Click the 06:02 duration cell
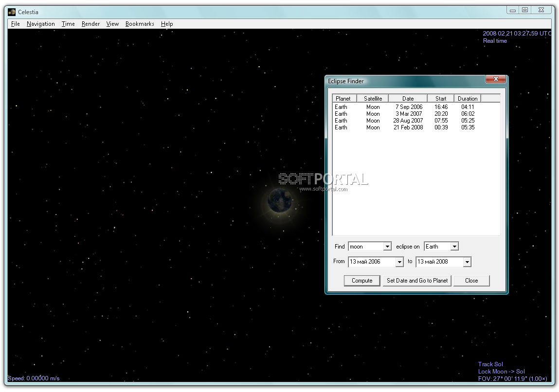Screen dimensions: 559x392 (468, 114)
